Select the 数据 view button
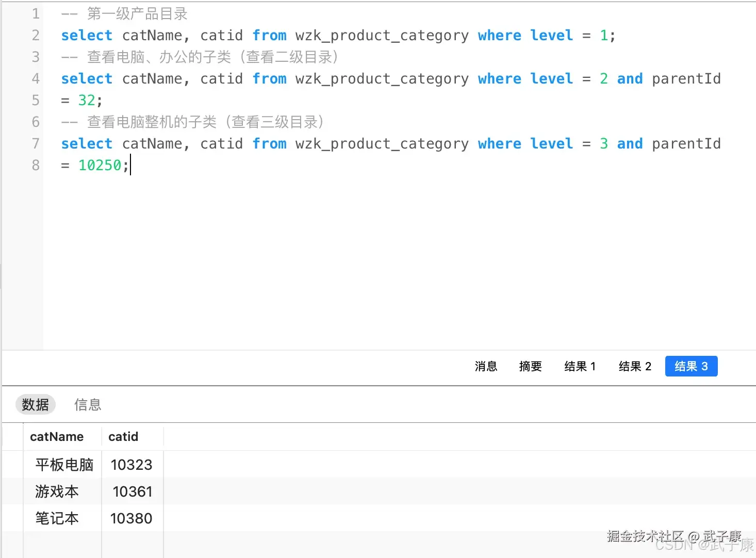The image size is (756, 558). point(35,405)
